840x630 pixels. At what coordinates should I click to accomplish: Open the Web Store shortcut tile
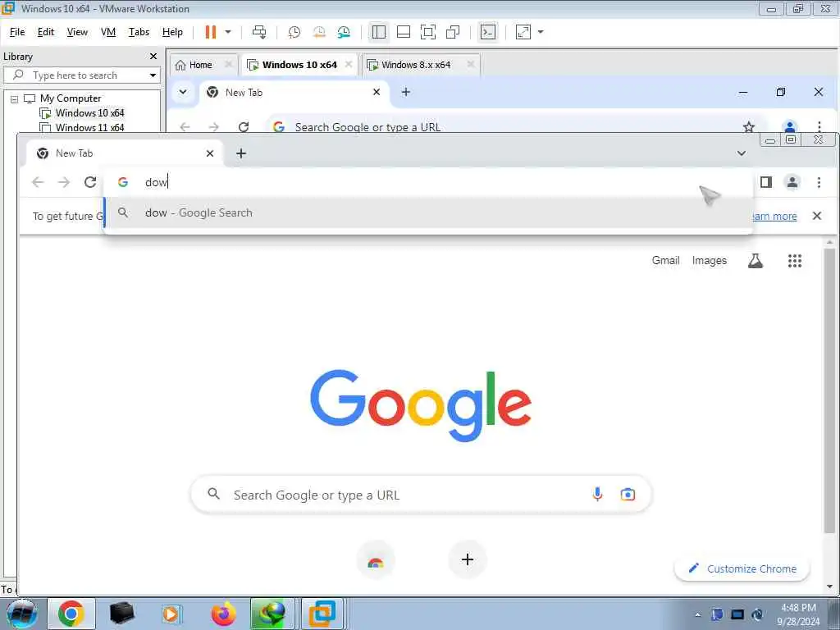tap(376, 559)
